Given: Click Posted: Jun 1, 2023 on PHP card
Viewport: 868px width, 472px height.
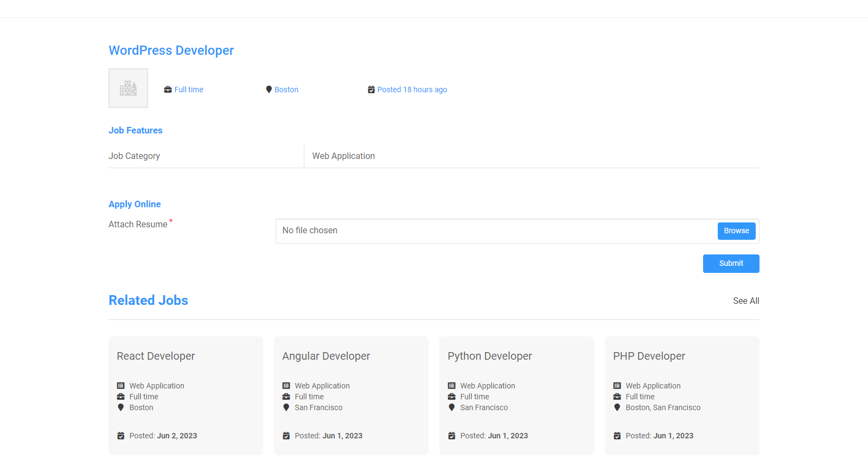Looking at the screenshot, I should pos(660,436).
